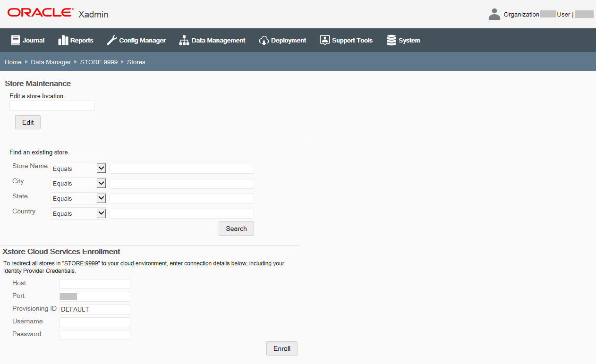Expand the State comparison dropdown

(78, 198)
